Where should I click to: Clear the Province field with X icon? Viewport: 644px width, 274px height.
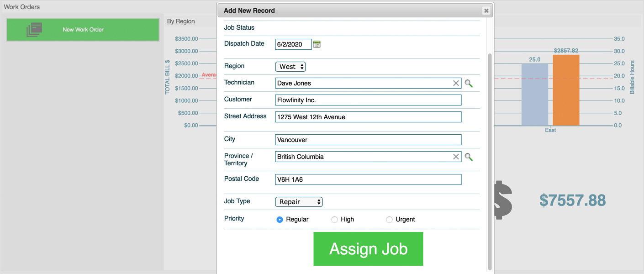click(456, 157)
